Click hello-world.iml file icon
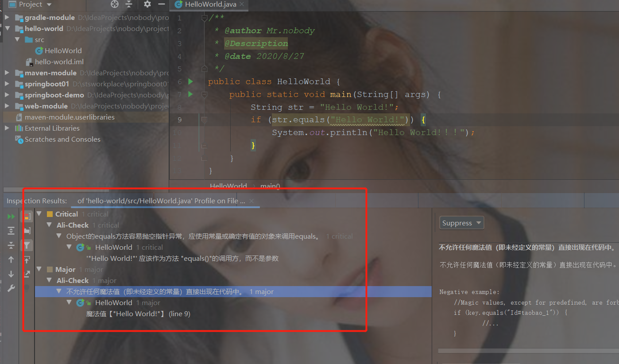Viewport: 619px width, 364px height. tap(30, 62)
